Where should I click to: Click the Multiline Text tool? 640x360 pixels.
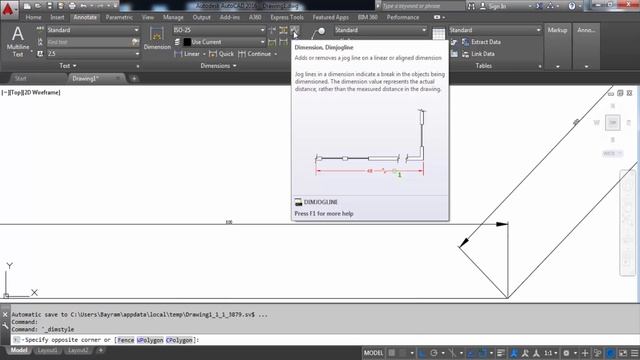[x=18, y=41]
